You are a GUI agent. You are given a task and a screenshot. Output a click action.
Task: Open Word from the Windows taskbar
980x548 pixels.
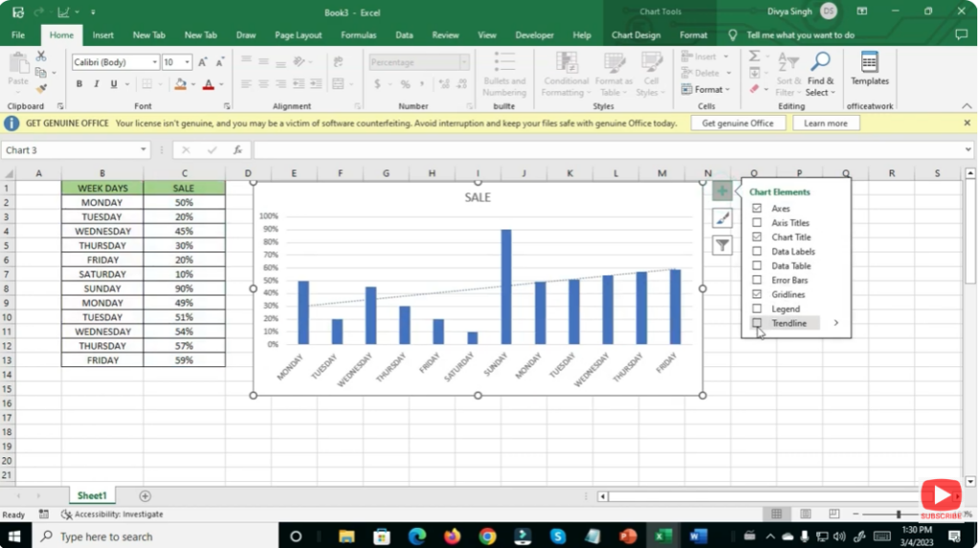pos(697,536)
